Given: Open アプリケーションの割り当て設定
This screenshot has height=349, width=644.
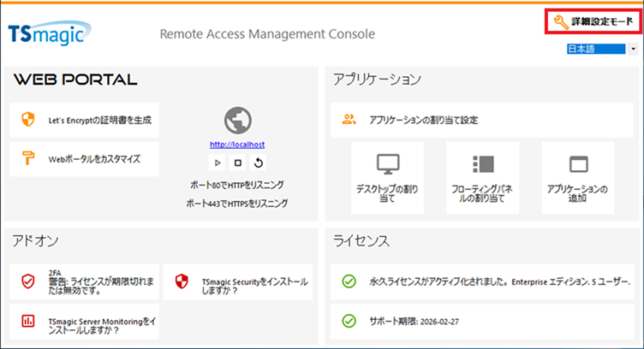Looking at the screenshot, I should (x=423, y=120).
